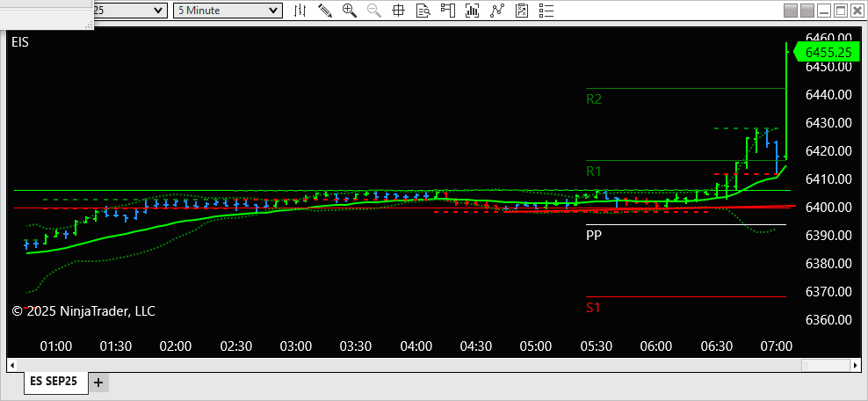Click the zoom out magnifier icon
This screenshot has height=401, width=868.
tap(373, 10)
